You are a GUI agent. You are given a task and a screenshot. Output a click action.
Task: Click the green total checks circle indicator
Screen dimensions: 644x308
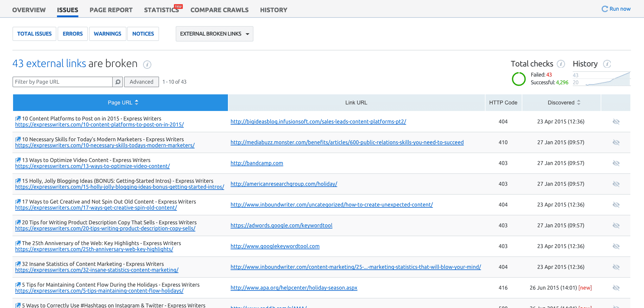tap(519, 79)
